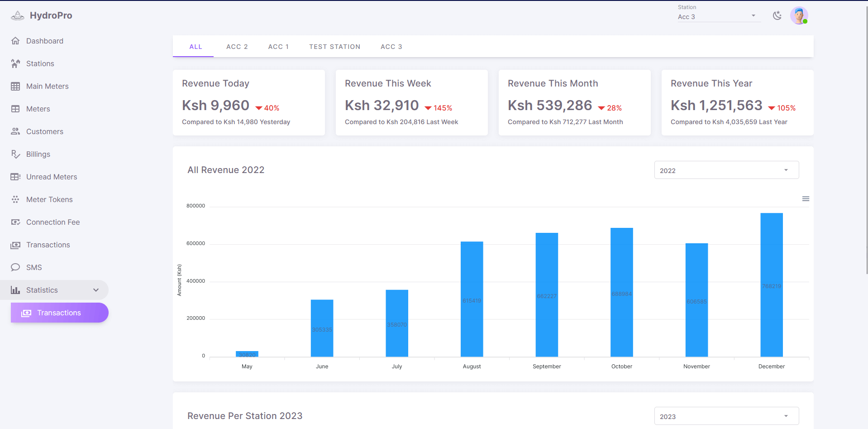Open the chart hamburger menu
This screenshot has height=429, width=868.
[806, 199]
